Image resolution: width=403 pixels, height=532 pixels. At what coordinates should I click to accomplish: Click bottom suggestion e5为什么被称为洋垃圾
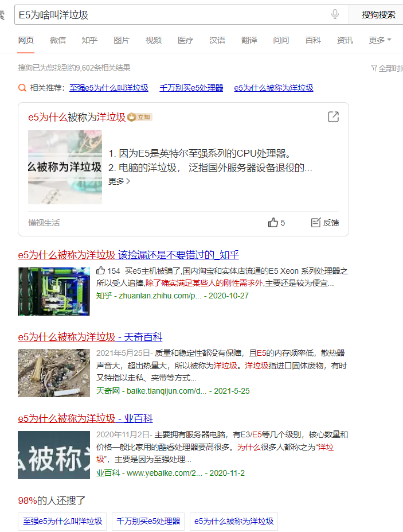[x=234, y=521]
